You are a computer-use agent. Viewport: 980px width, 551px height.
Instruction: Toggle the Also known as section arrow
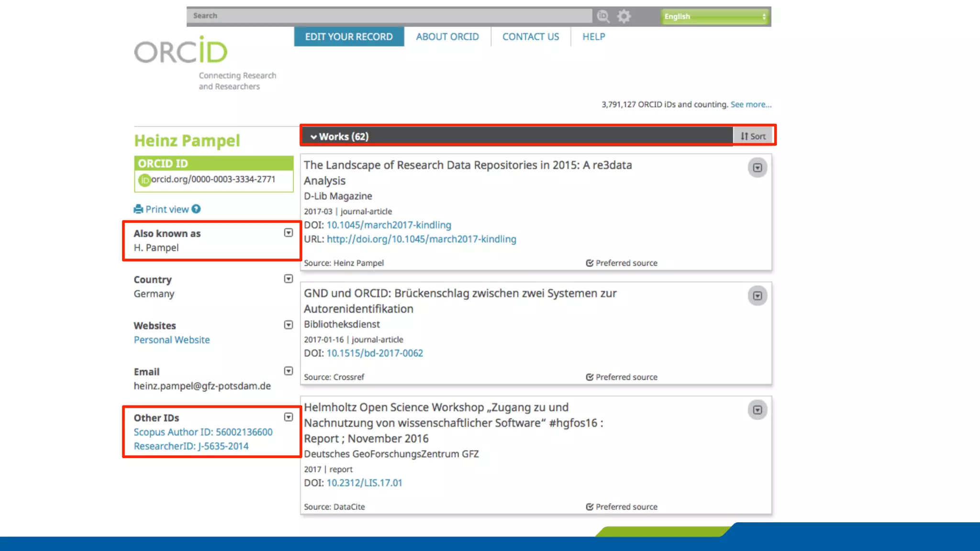pos(288,232)
